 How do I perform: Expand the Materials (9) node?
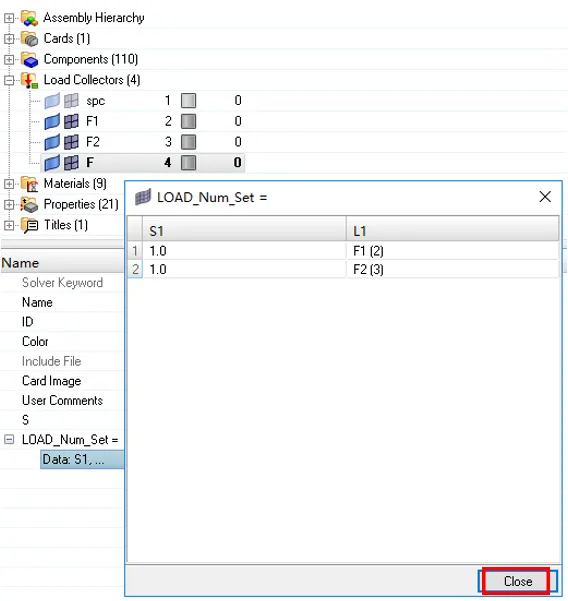(x=9, y=184)
